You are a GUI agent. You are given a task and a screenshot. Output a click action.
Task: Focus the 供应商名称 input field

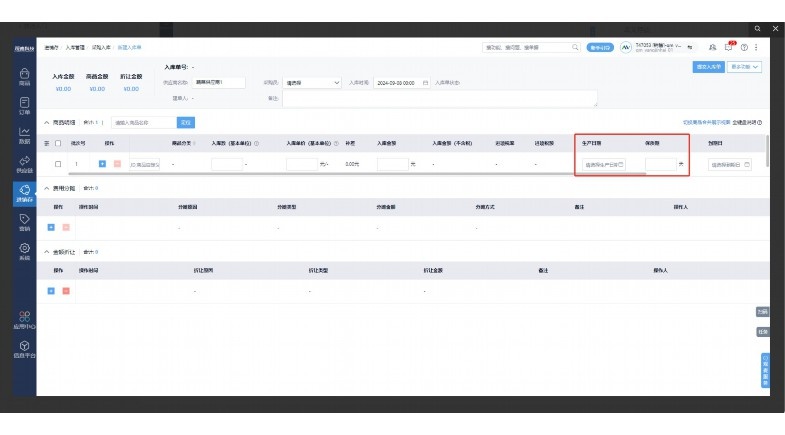coord(219,82)
